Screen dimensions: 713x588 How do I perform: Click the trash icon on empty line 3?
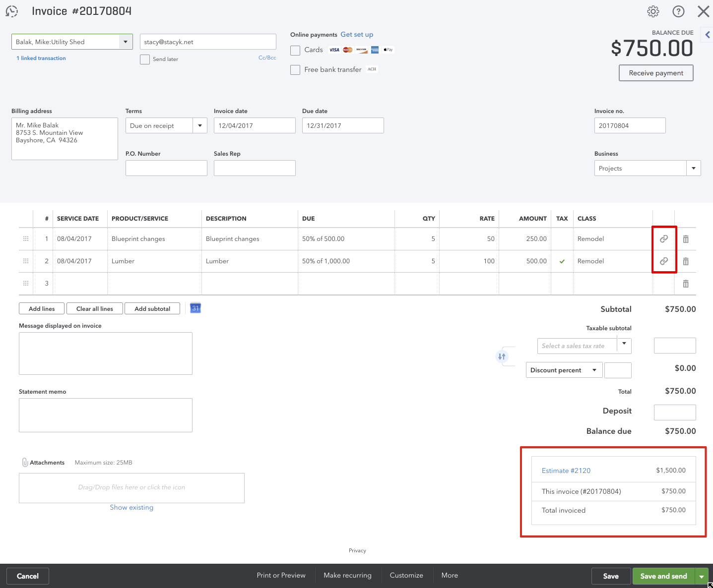coord(686,284)
